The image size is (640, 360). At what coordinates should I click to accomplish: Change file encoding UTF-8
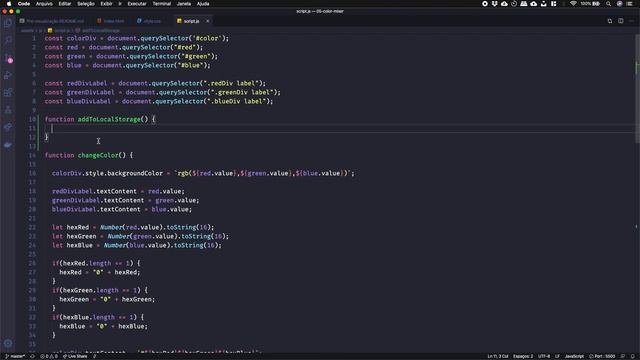pos(544,356)
